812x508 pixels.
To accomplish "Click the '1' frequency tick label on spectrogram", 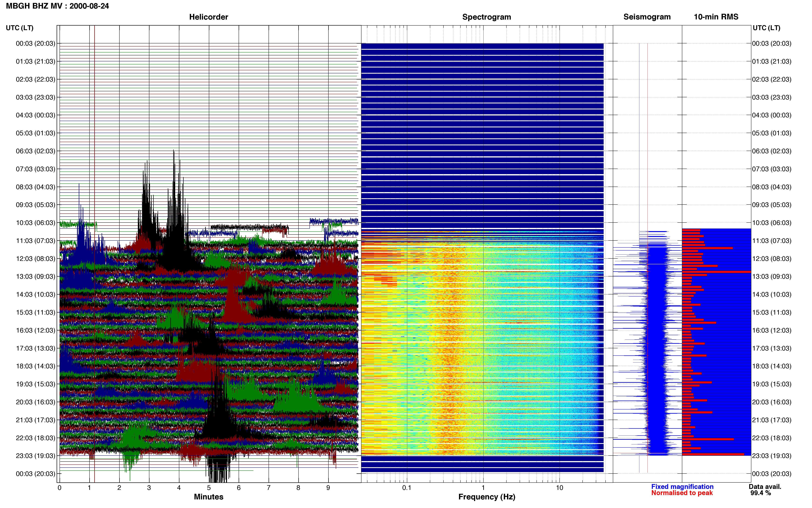I will 483,488.
